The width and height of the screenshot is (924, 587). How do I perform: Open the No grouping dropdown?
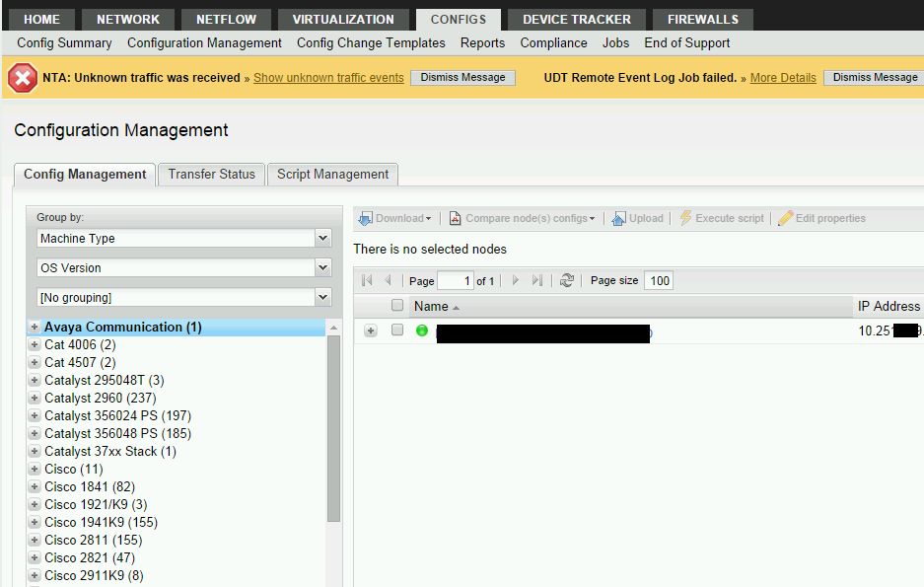[322, 297]
